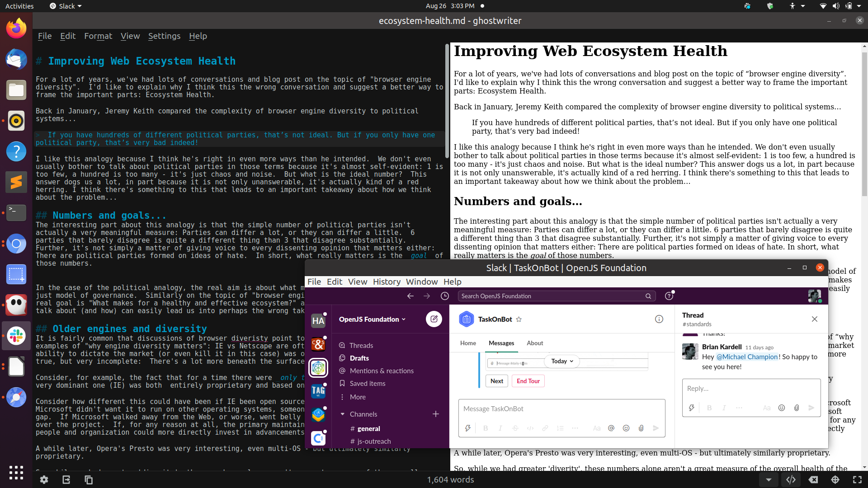Click the Search OpenJS Foundation field
The width and height of the screenshot is (868, 488).
click(x=552, y=296)
